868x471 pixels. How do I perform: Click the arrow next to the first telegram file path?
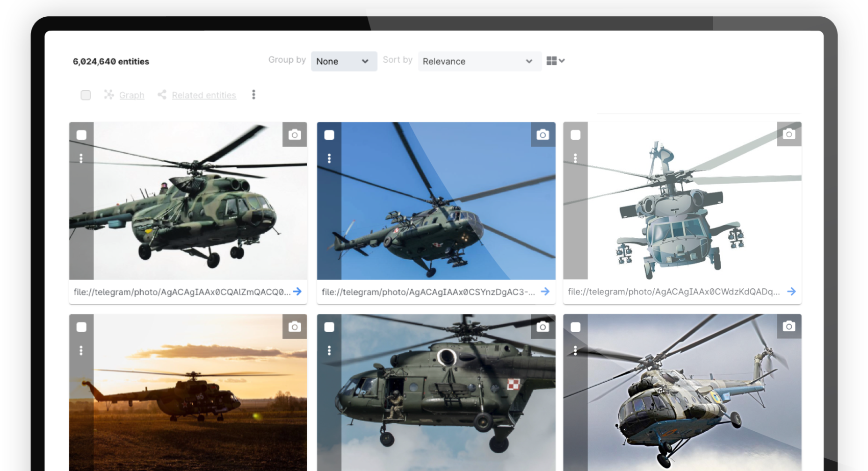(297, 292)
